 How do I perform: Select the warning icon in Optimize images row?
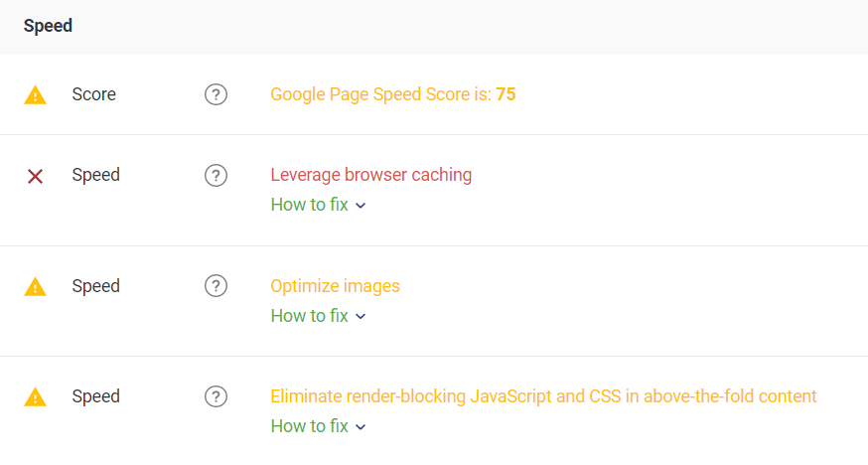pos(36,287)
